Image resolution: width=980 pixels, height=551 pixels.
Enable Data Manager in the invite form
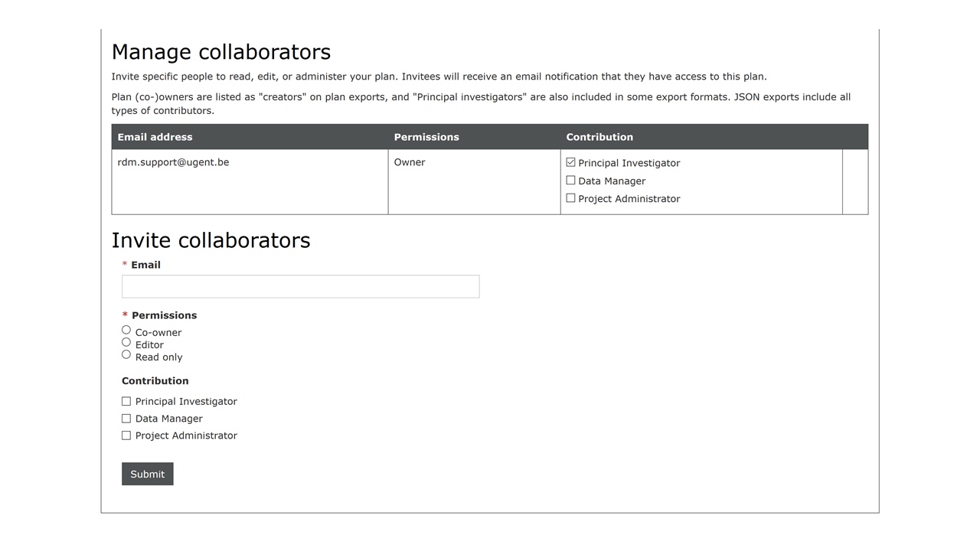pos(126,419)
